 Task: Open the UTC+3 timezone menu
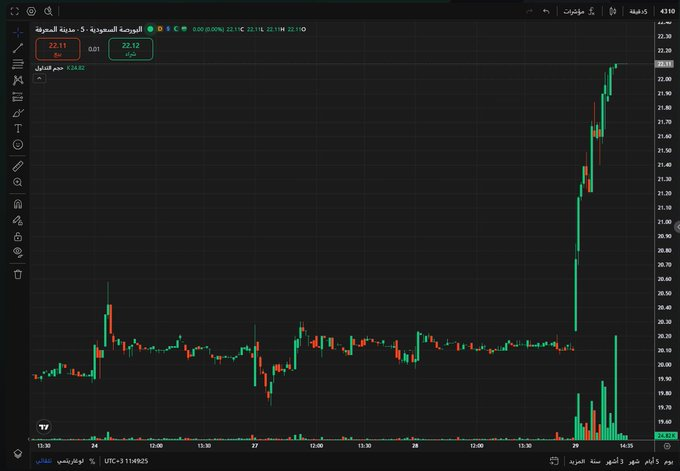(x=126, y=461)
